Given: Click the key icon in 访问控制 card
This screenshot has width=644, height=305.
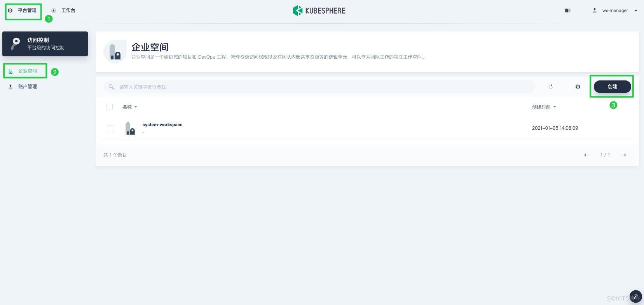Looking at the screenshot, I should 16,44.
